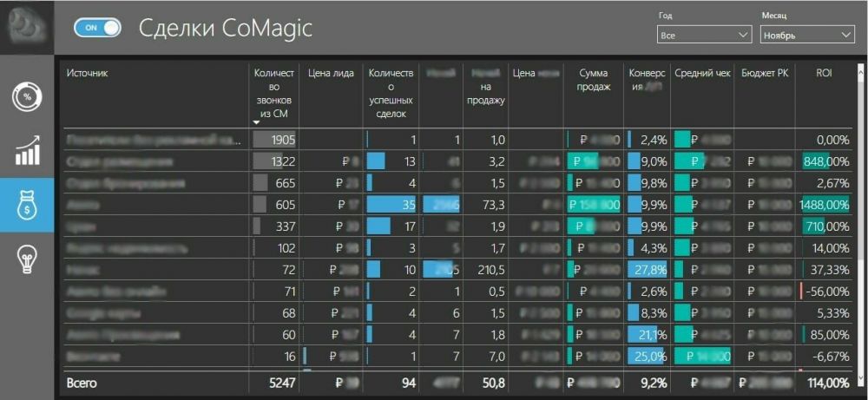This screenshot has width=868, height=400.
Task: Click the logo image in top-left corner
Action: point(27,27)
